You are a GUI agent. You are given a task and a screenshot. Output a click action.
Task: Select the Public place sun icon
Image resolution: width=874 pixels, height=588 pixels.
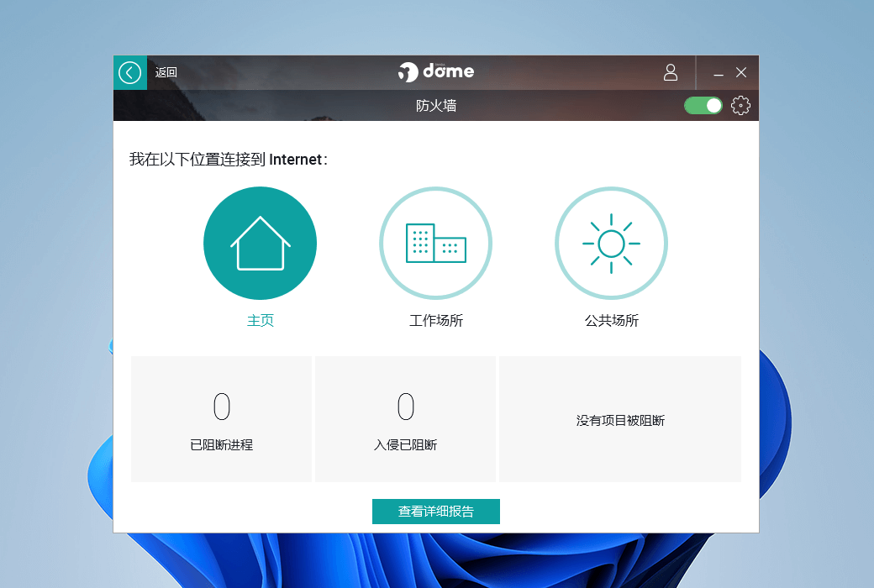tap(611, 244)
